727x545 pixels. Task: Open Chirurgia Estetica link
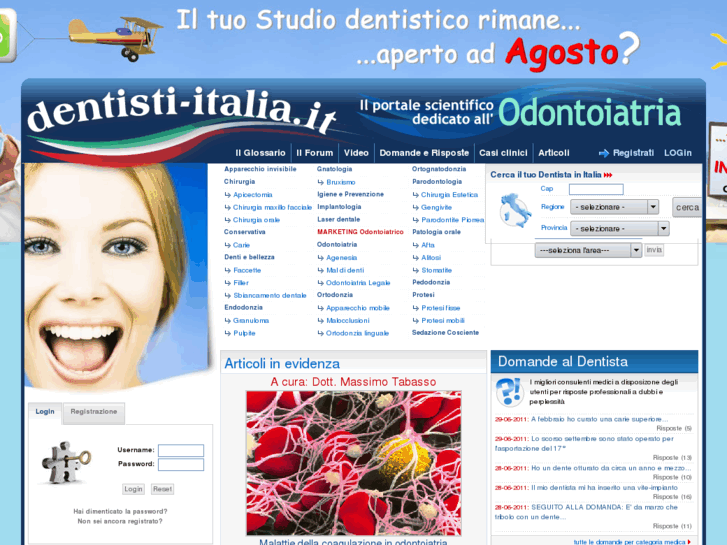(x=449, y=195)
